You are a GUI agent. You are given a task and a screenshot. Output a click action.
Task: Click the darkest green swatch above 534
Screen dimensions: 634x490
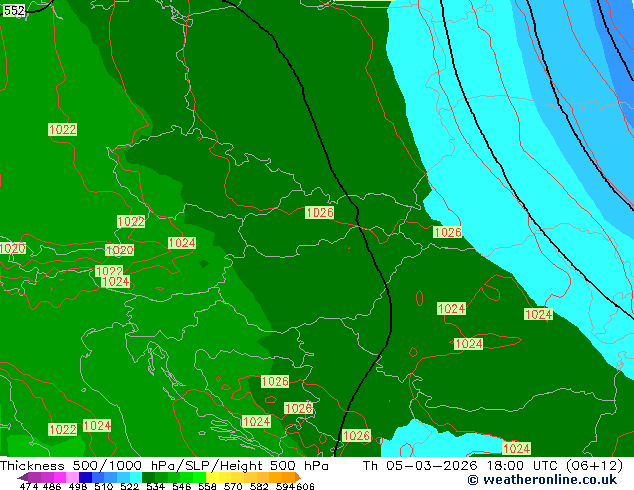coord(146,477)
